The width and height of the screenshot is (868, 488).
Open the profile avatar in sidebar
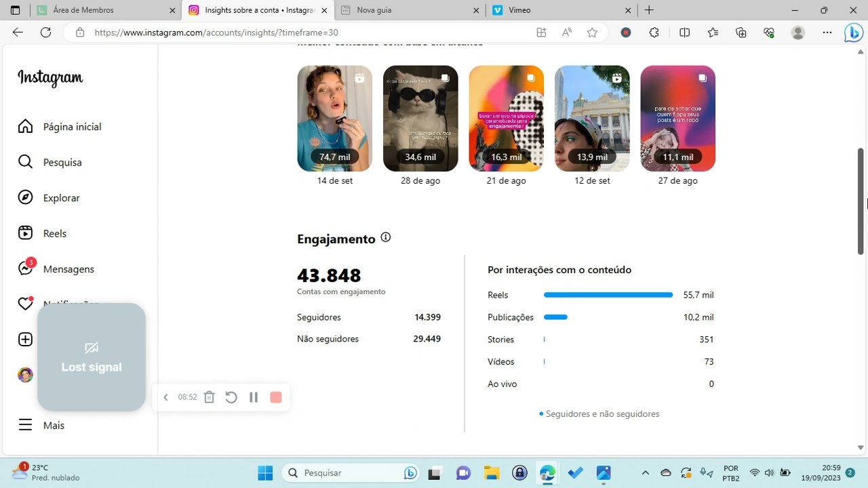click(25, 375)
